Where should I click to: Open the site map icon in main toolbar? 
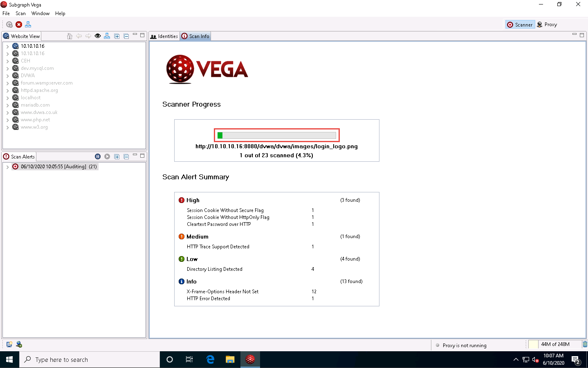coord(28,25)
